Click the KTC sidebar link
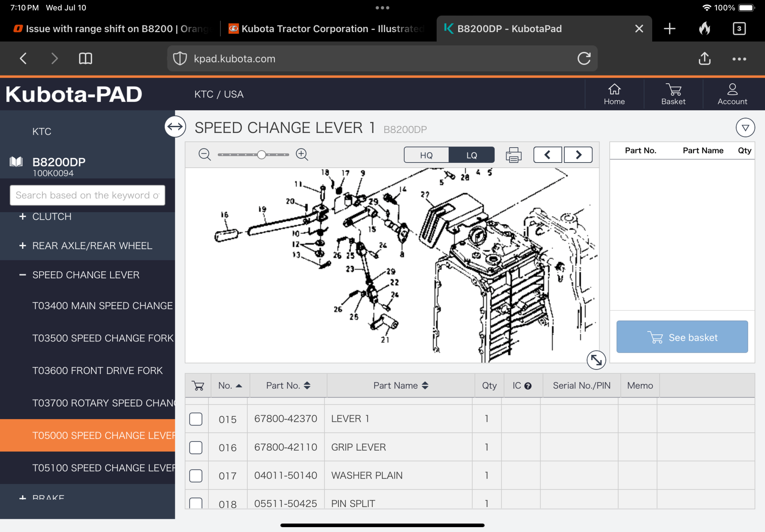The height and width of the screenshot is (532, 765). (41, 132)
